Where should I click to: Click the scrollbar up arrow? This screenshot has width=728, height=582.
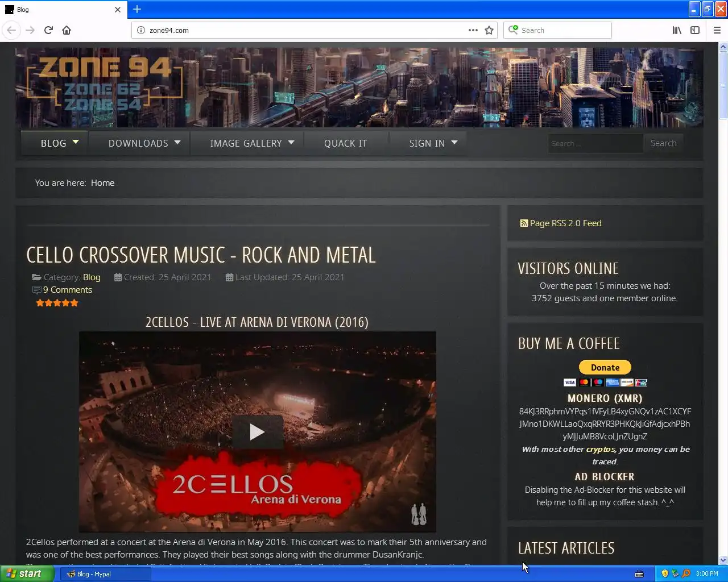tap(723, 47)
